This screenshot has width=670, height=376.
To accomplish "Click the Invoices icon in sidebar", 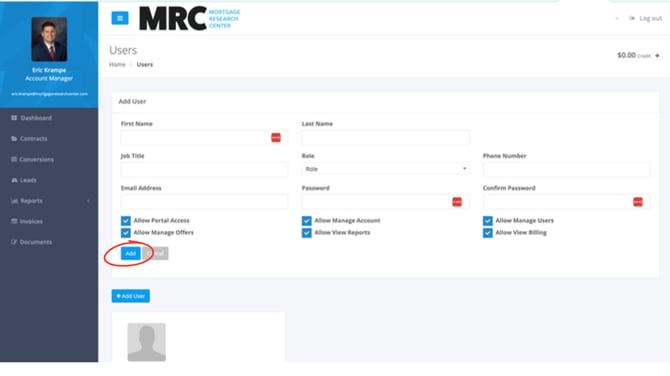I will pyautogui.click(x=14, y=221).
